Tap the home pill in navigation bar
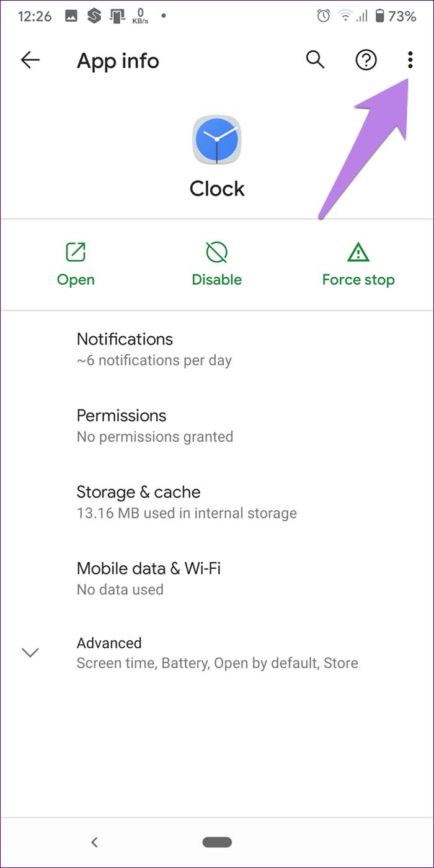The width and height of the screenshot is (434, 868). [x=217, y=842]
